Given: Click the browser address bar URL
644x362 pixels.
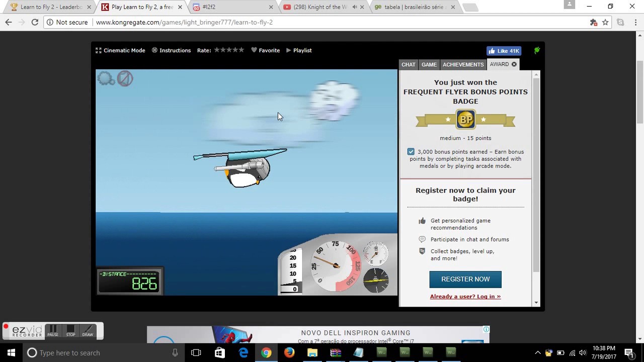Looking at the screenshot, I should 184,22.
